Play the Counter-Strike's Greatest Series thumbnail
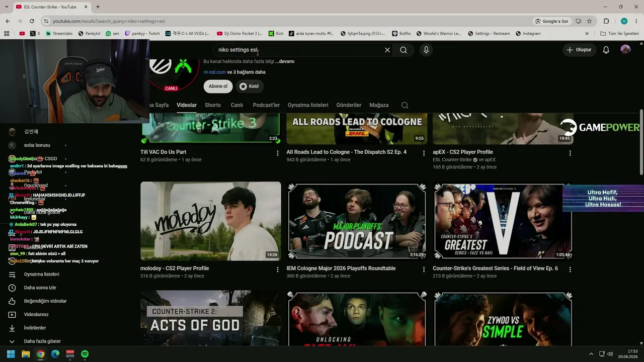644x362 pixels. point(503,221)
